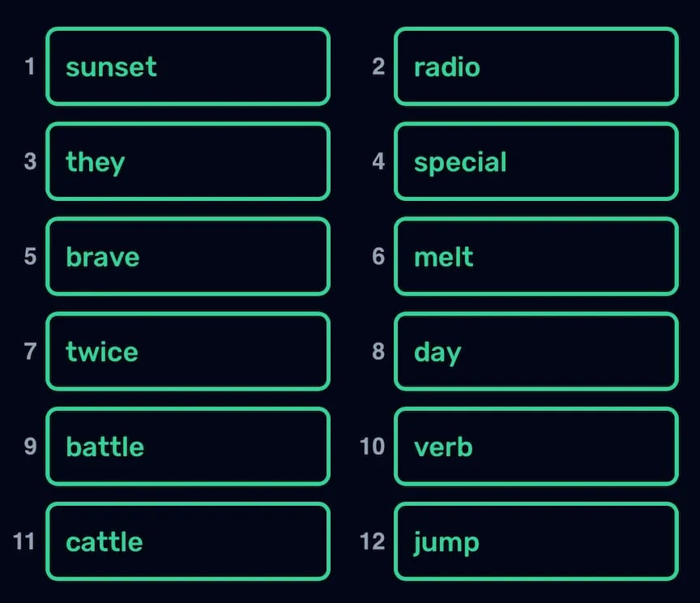
Task: Click on the brave word field
Action: (x=188, y=256)
